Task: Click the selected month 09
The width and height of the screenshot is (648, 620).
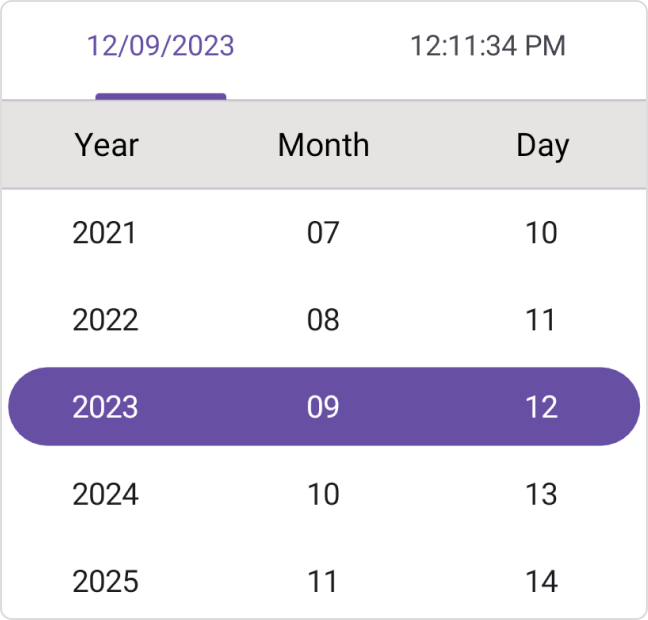Action: 323,407
